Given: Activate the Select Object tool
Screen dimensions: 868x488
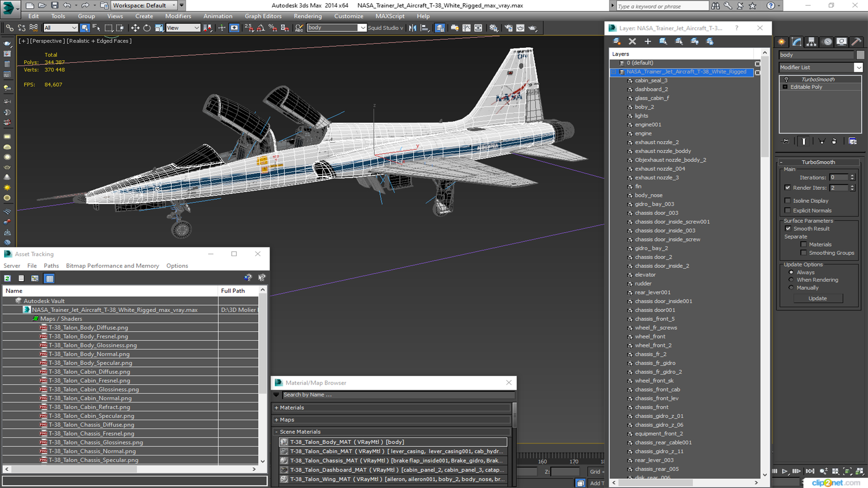Looking at the screenshot, I should point(85,28).
